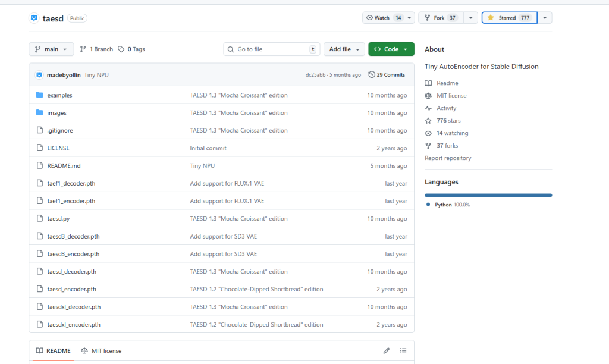This screenshot has width=609, height=364.
Task: Click the madebyollin avatar icon
Action: pos(39,75)
